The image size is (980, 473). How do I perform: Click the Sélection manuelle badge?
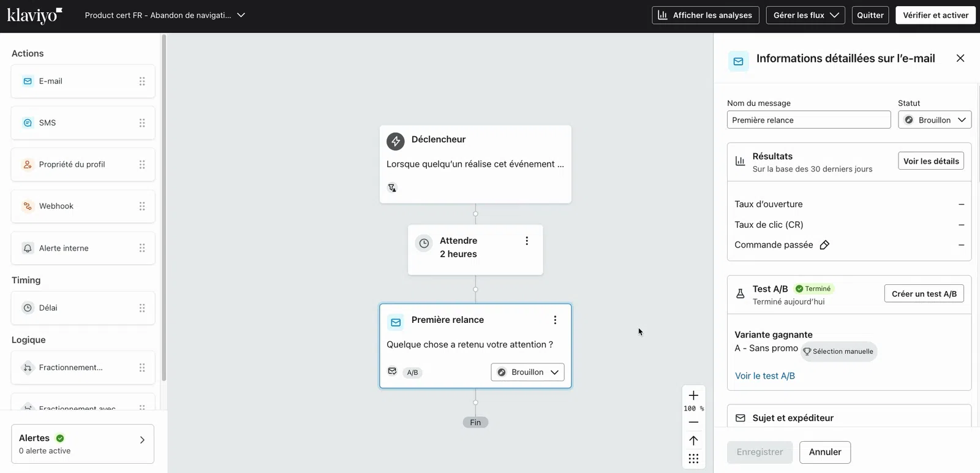coord(839,352)
